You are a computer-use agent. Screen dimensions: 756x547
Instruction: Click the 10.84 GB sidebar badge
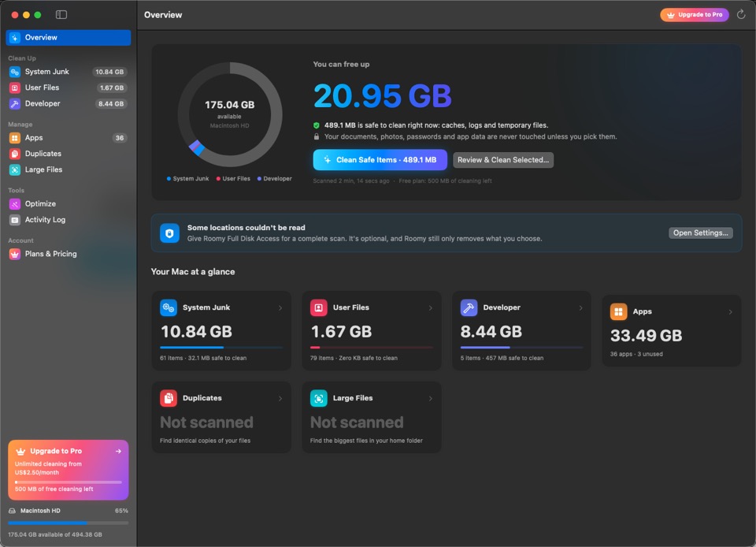point(109,72)
